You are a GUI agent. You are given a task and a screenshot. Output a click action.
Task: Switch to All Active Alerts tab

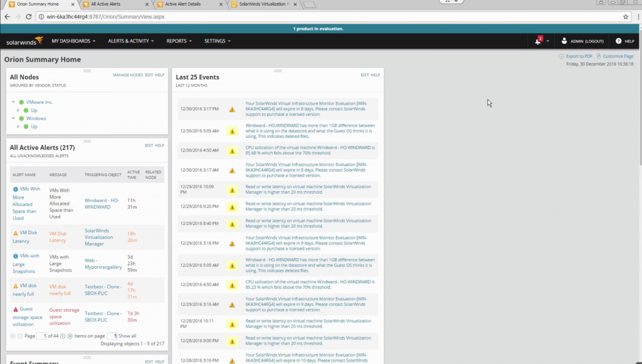tap(116, 4)
